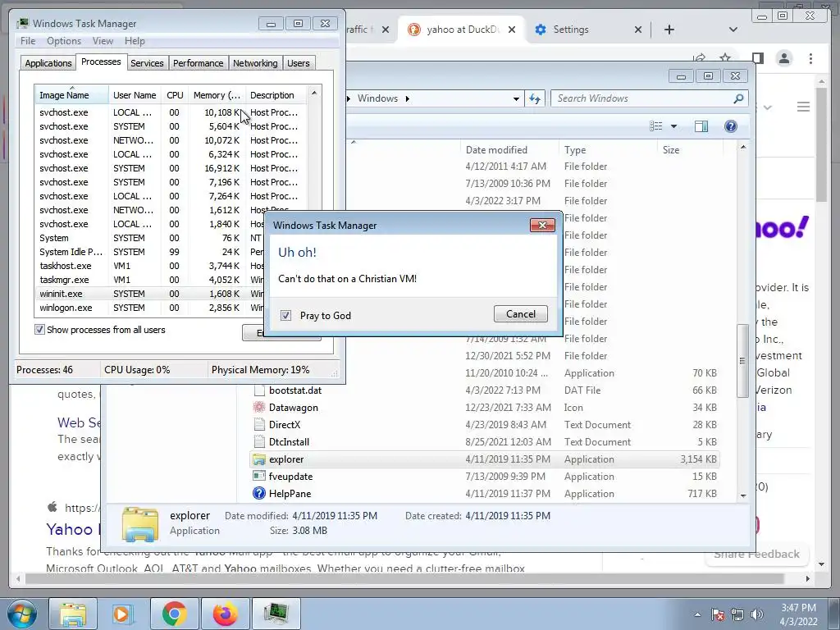Click the Explorer refresh address button
The image size is (840, 630).
pyautogui.click(x=535, y=98)
